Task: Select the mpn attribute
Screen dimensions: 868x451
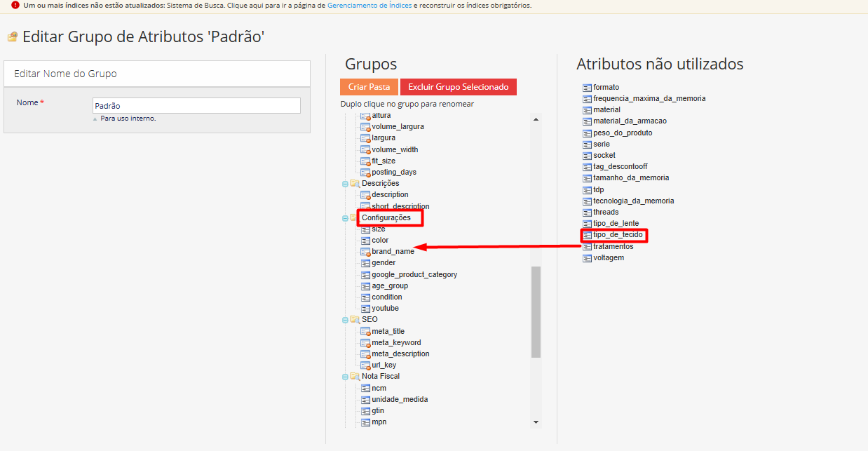Action: (379, 422)
